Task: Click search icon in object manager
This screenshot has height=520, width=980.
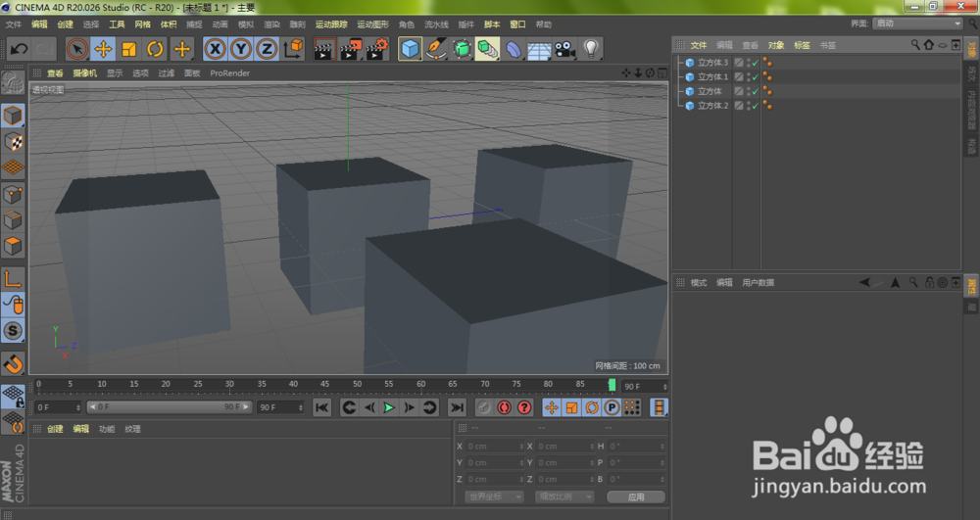Action: (x=915, y=45)
